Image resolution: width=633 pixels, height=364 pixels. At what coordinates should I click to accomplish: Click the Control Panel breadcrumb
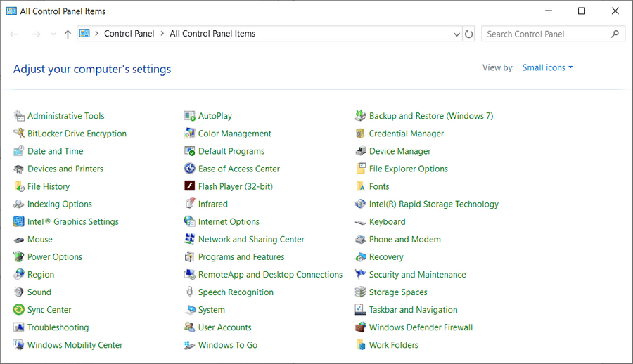pyautogui.click(x=129, y=34)
